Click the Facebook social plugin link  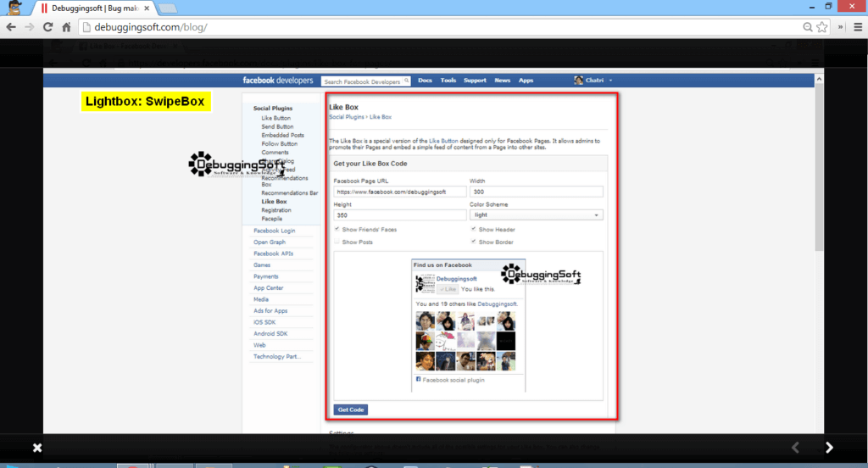coord(453,380)
